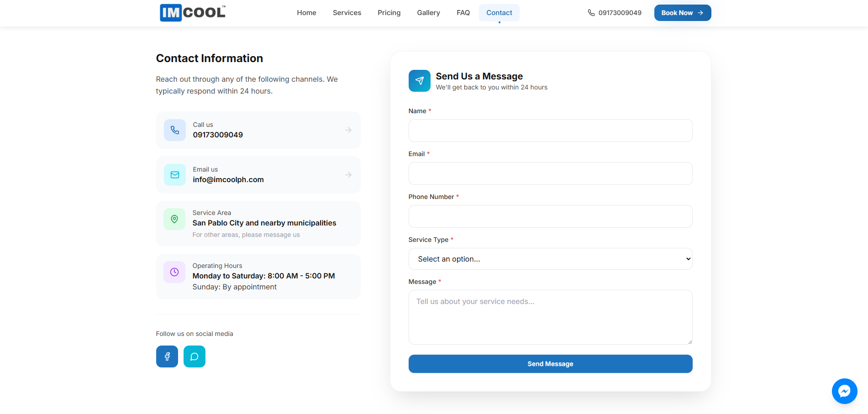The height and width of the screenshot is (414, 868).
Task: Click the clock Operating Hours icon
Action: (x=174, y=272)
